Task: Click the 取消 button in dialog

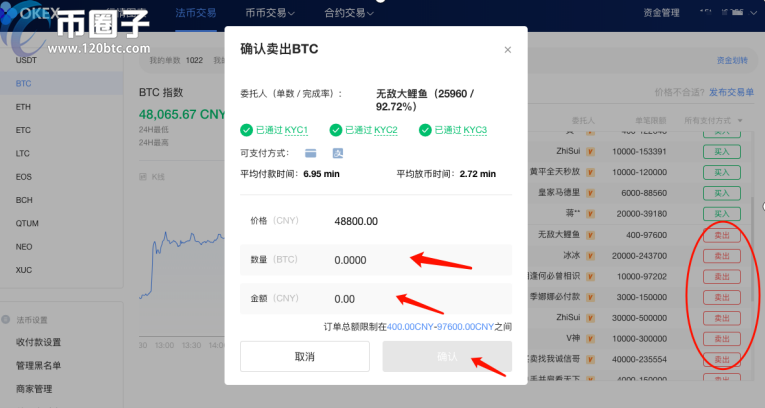Action: (305, 357)
